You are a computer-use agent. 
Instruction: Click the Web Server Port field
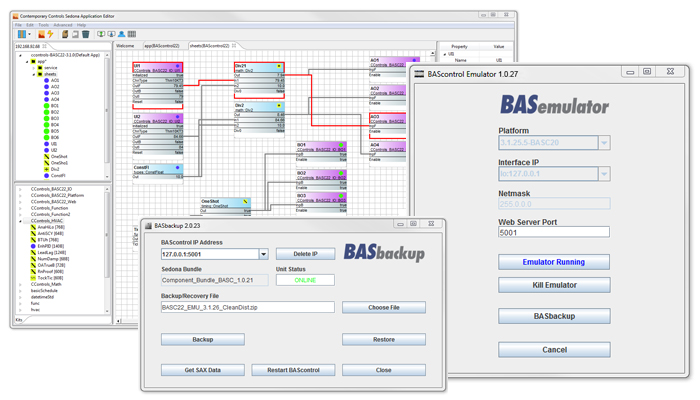554,232
